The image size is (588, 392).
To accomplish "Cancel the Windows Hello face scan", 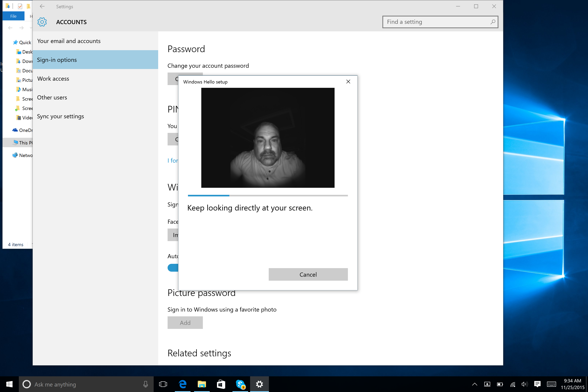I will tap(308, 274).
